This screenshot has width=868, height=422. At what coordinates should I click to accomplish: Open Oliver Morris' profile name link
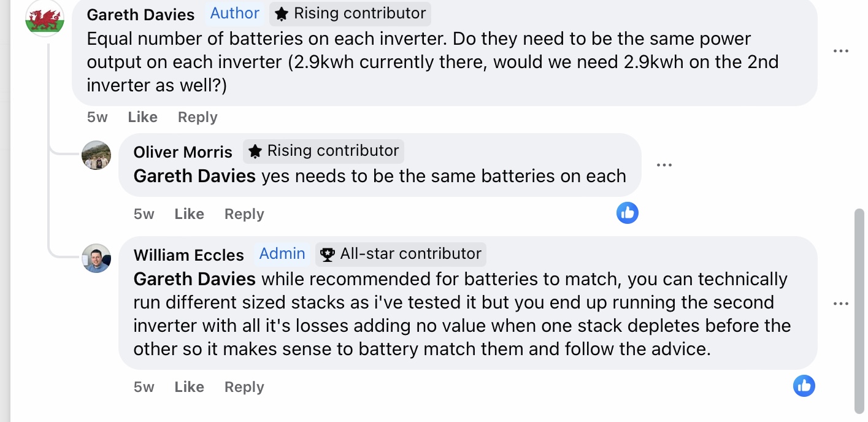pos(183,152)
